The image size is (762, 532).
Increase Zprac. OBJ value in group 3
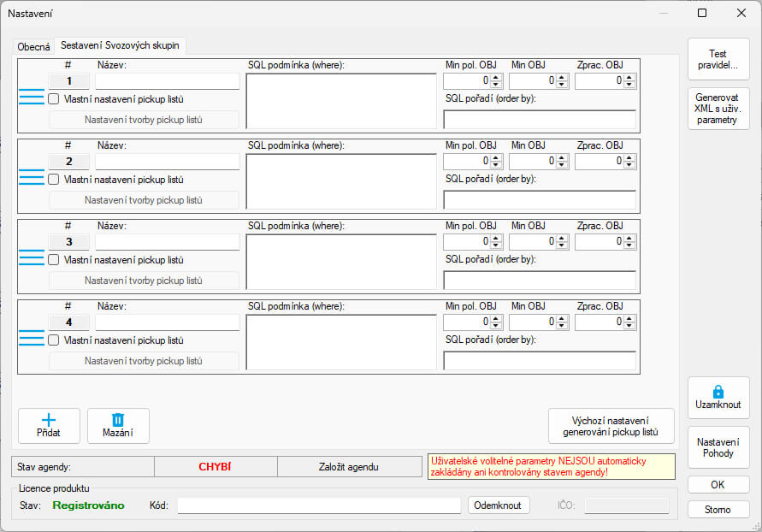pos(629,238)
